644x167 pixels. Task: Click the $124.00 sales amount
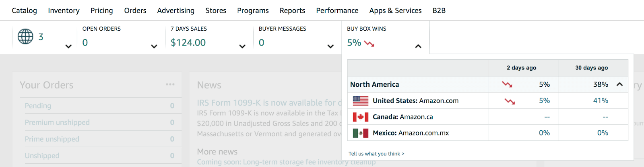click(x=188, y=42)
